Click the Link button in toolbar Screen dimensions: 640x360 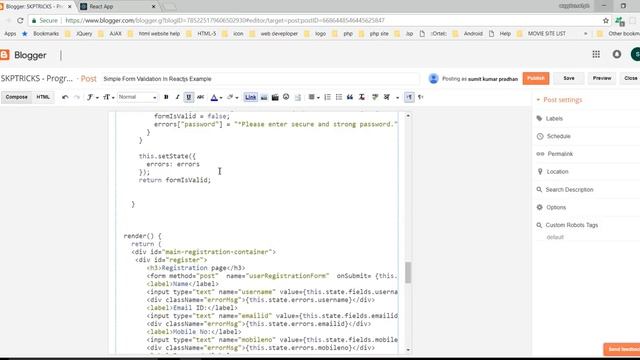click(x=251, y=97)
